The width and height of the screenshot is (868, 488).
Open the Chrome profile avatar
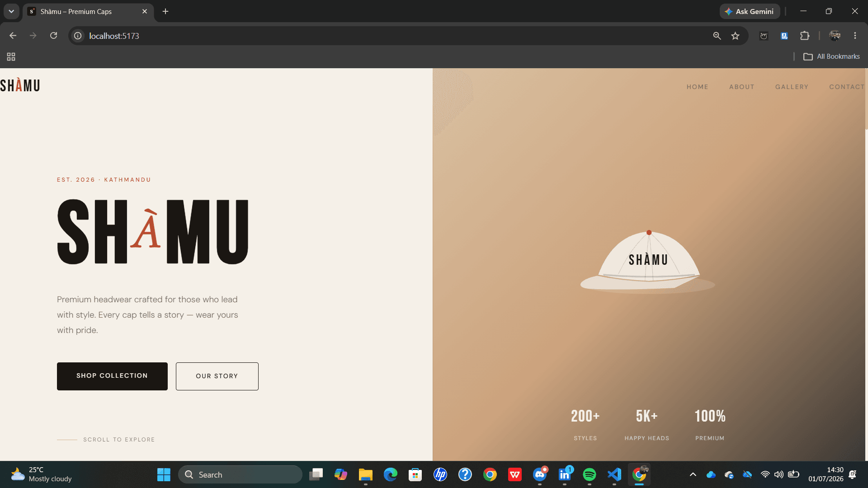coord(835,36)
